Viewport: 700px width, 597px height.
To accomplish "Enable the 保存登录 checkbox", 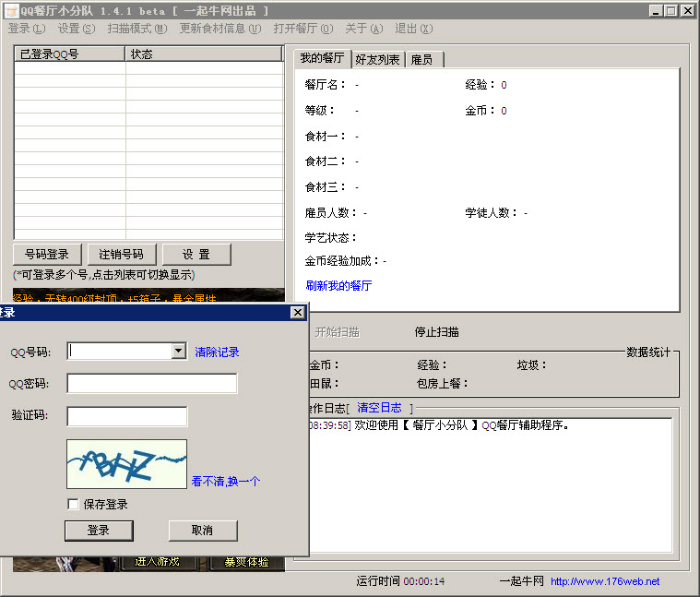I will coord(73,504).
